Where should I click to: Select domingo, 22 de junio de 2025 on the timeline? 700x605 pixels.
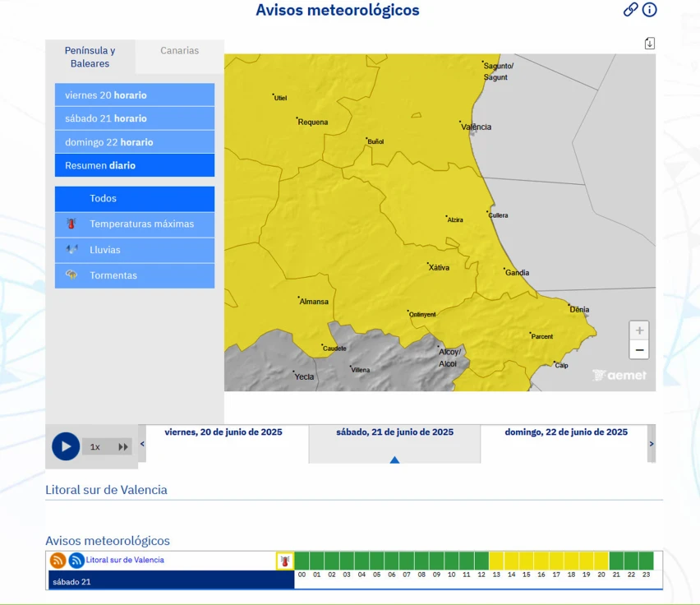coord(566,432)
